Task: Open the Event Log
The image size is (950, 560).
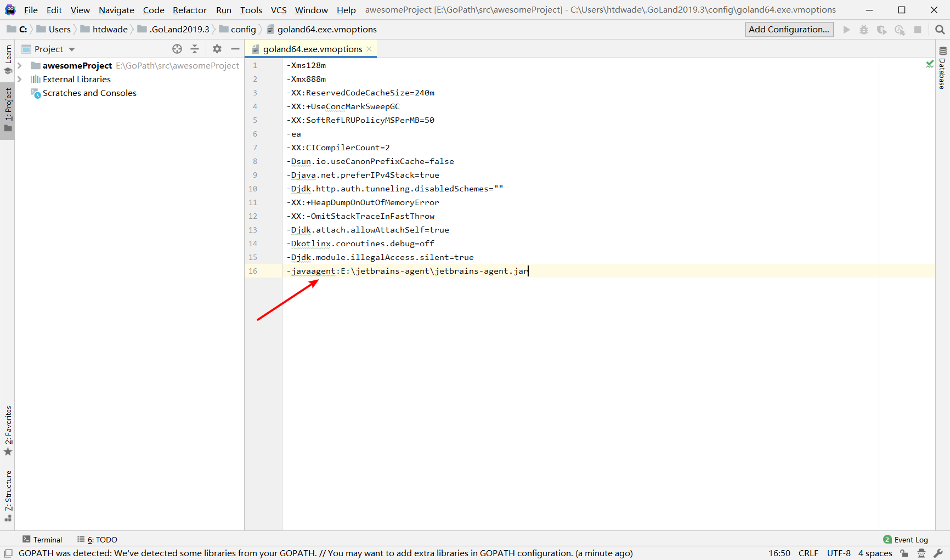Action: tap(906, 540)
